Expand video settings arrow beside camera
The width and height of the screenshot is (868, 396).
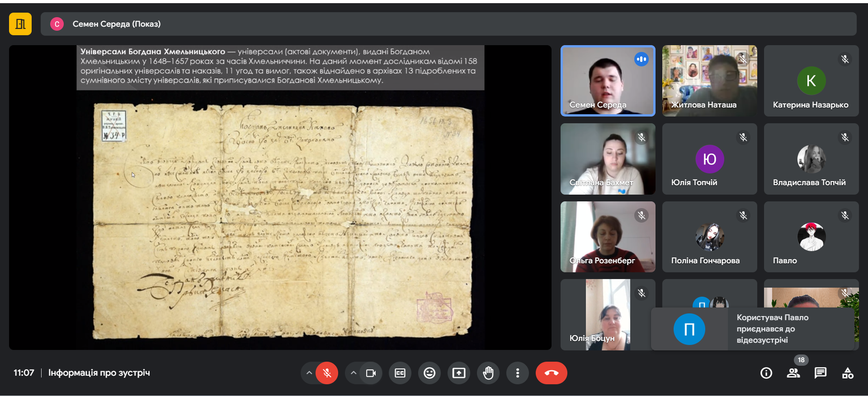coord(354,373)
